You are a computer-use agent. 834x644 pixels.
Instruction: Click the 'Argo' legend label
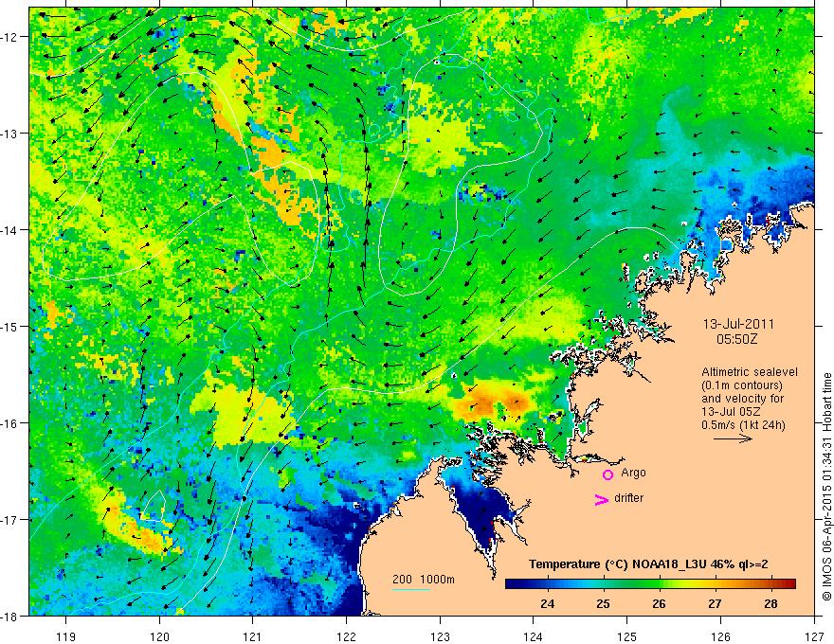(633, 473)
